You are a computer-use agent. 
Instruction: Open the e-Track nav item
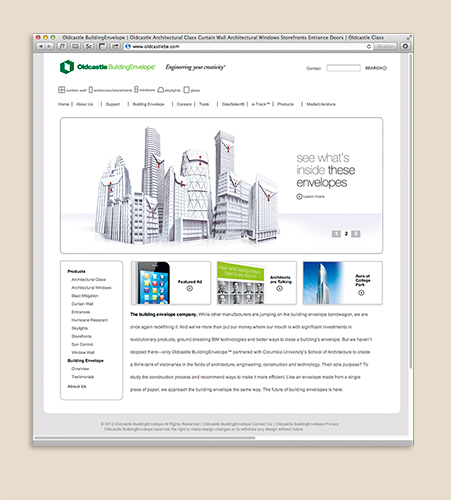tap(261, 104)
